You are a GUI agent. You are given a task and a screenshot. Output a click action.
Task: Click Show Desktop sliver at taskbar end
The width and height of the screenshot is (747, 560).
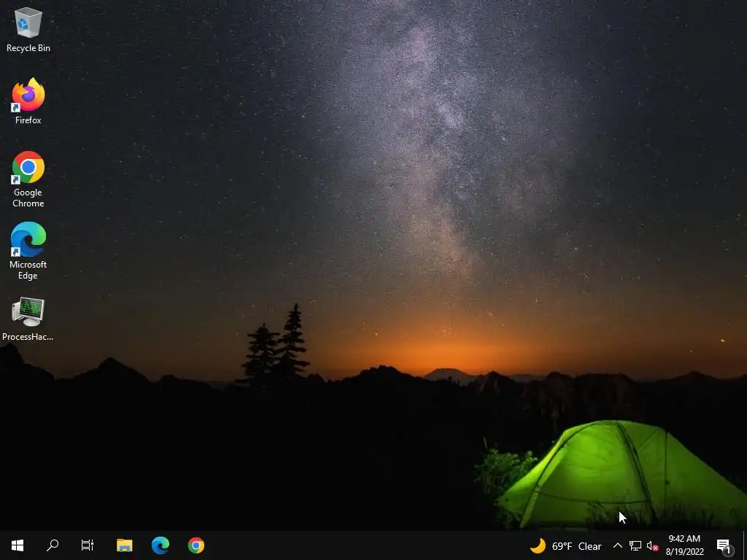coord(745,545)
